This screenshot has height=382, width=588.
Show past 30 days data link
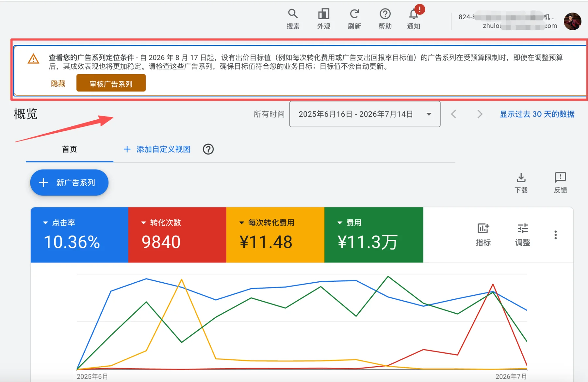[x=537, y=114]
